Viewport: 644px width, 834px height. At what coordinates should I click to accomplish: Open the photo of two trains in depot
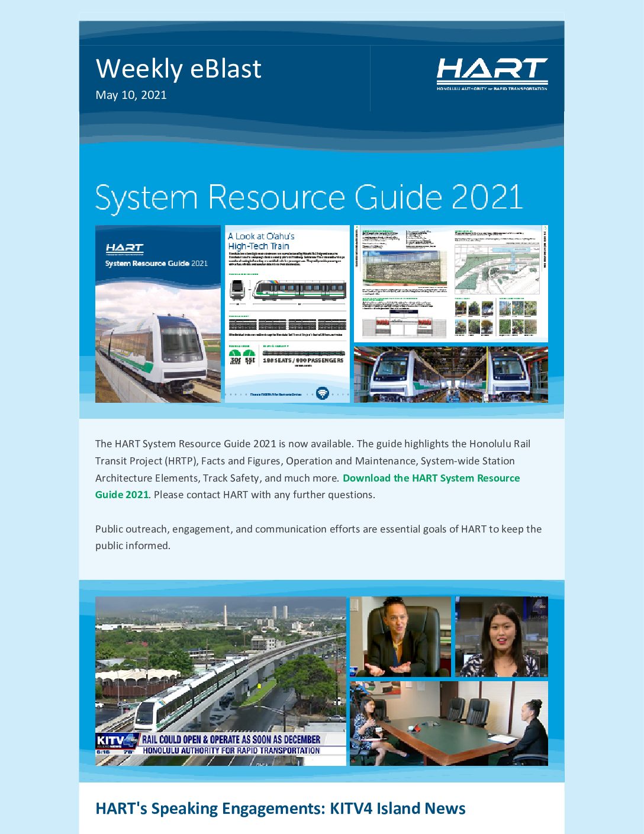[451, 374]
